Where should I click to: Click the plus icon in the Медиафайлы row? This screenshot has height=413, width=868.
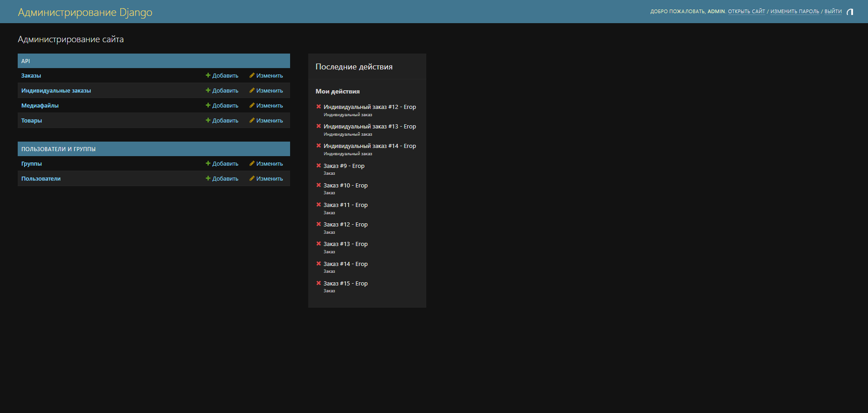click(208, 105)
